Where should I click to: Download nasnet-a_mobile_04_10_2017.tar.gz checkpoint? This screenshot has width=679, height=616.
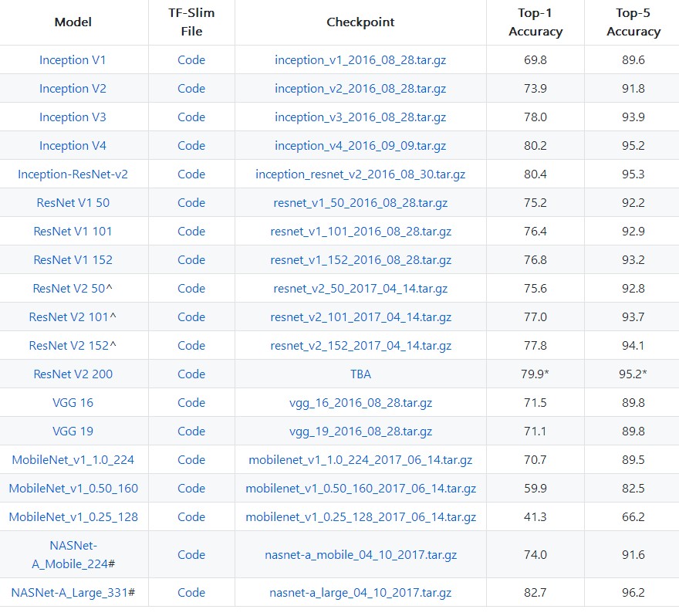361,555
